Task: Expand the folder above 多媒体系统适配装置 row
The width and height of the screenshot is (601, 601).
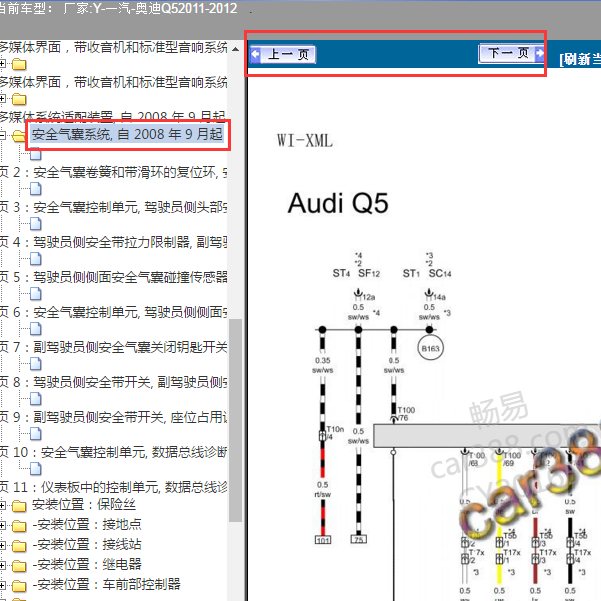Action: coord(2,99)
